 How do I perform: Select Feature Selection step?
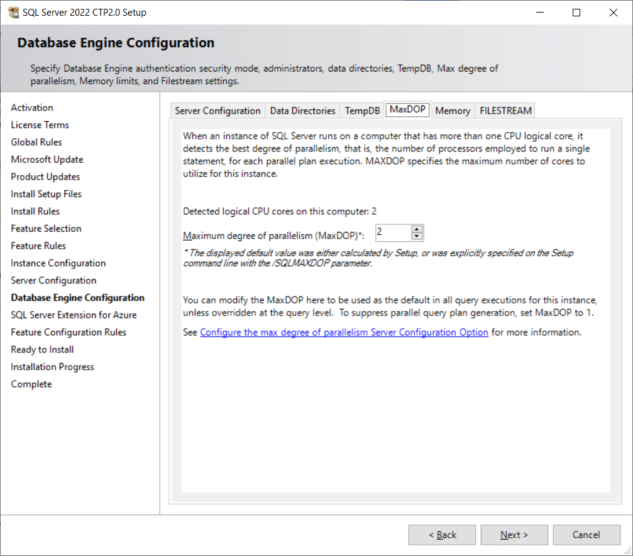(46, 229)
